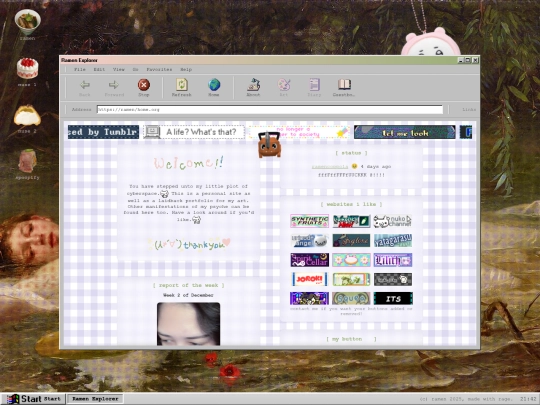Click the '[ report of the week ]' heading
Viewport: 540px width, 405px height.
click(x=188, y=285)
